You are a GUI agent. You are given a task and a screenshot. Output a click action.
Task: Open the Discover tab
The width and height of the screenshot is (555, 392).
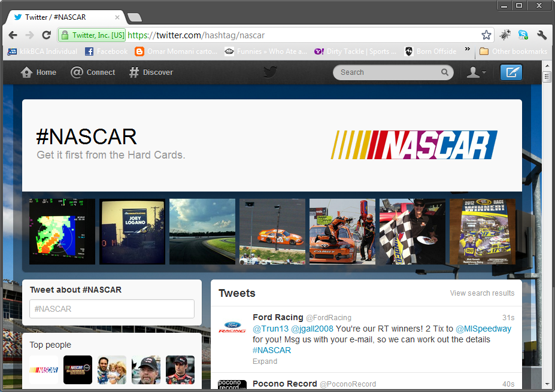[x=151, y=72]
